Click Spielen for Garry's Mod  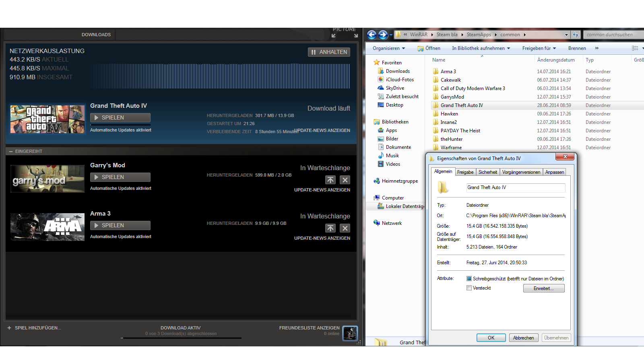coord(120,177)
